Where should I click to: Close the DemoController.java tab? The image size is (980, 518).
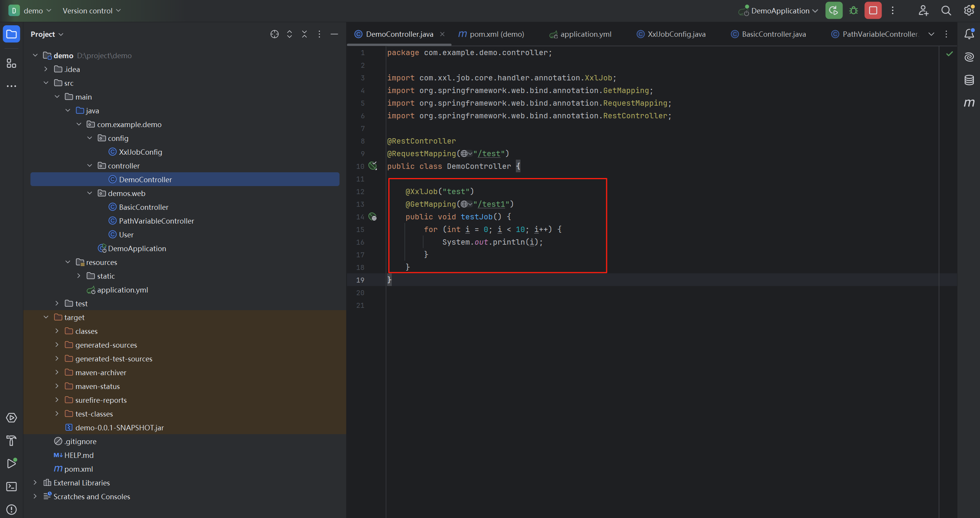click(442, 34)
